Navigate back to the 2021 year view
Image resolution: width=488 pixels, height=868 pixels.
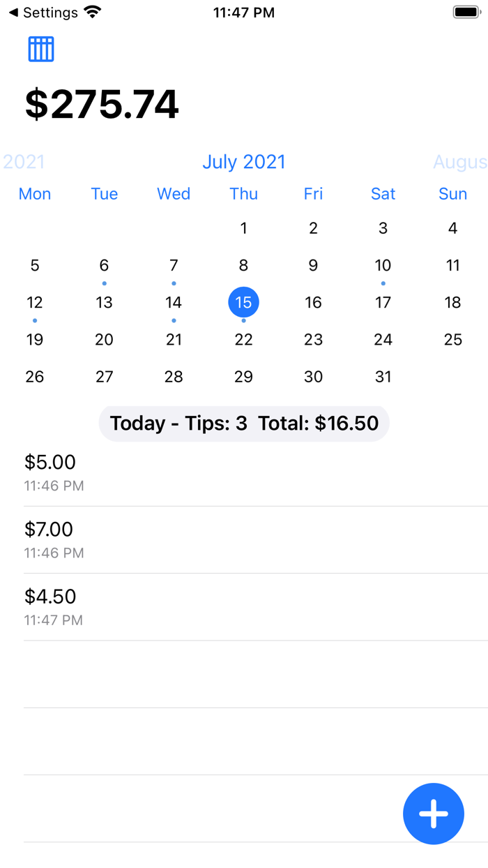click(x=23, y=161)
